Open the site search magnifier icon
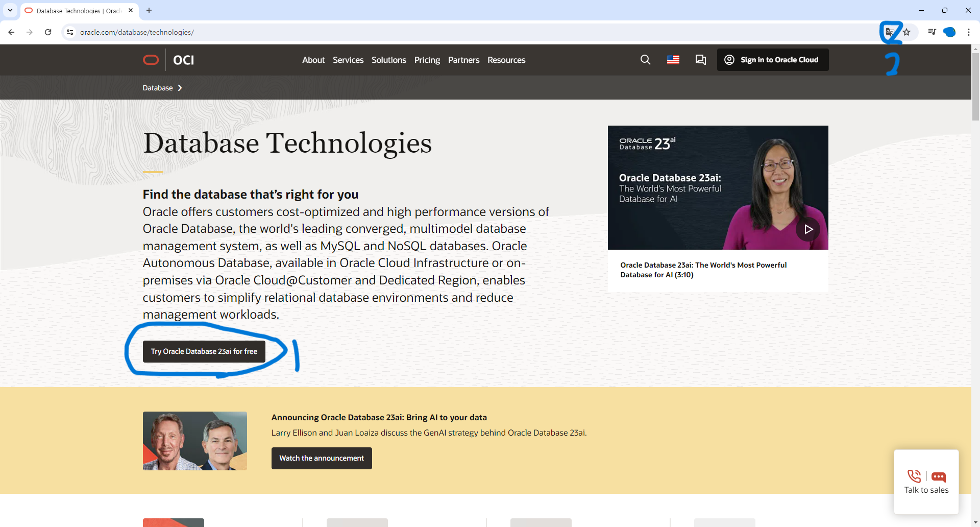 coord(645,60)
